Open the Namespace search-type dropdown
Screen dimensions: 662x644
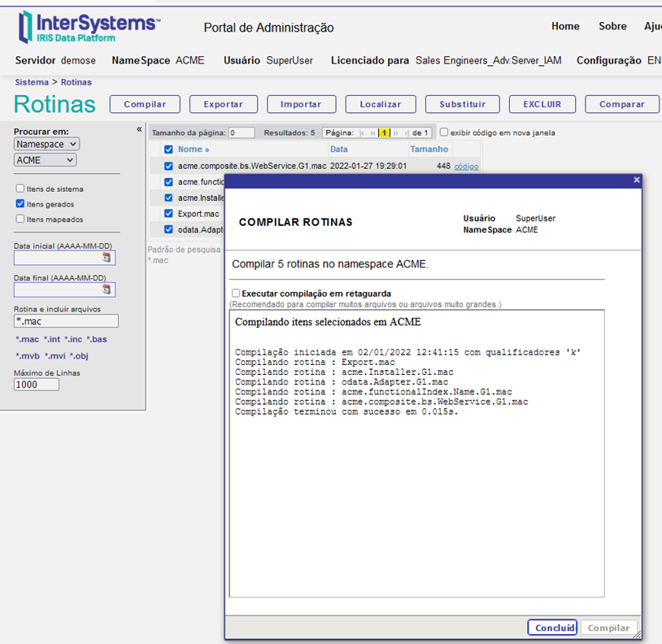(46, 144)
